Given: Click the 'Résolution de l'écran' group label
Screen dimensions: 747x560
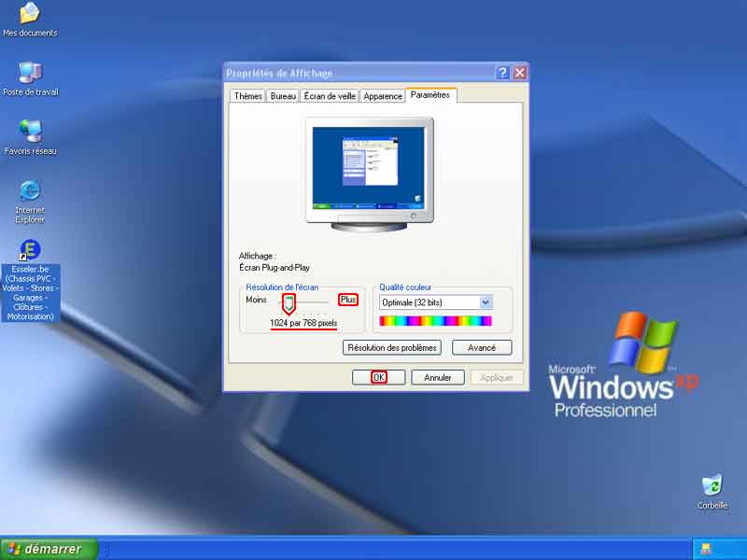Looking at the screenshot, I should [282, 287].
